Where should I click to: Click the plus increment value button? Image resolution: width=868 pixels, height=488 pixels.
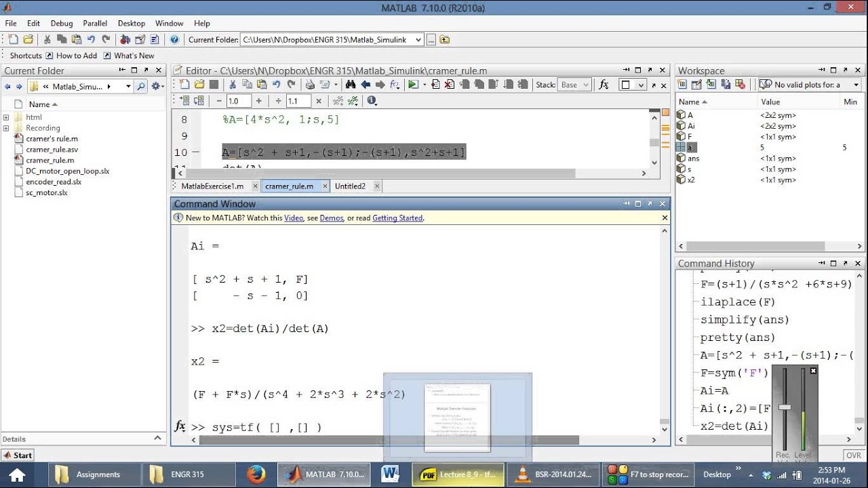(258, 101)
